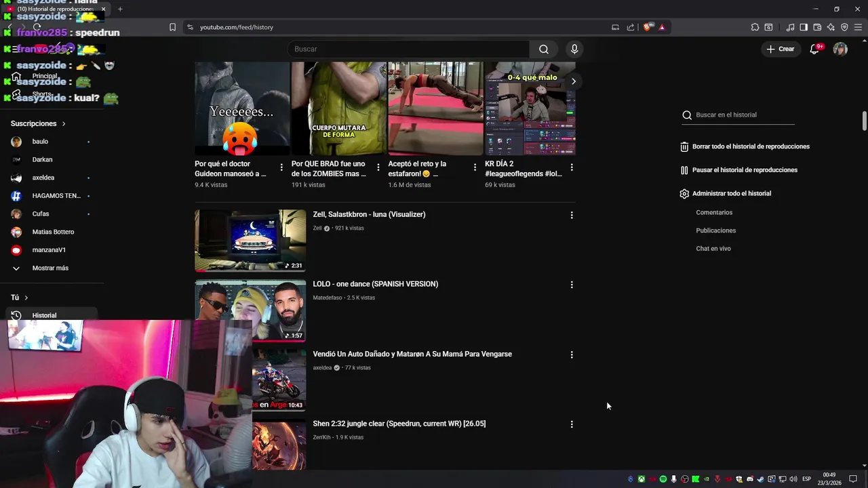Open KR DÍA 2 short thumbnail
The image size is (868, 488).
[x=530, y=108]
